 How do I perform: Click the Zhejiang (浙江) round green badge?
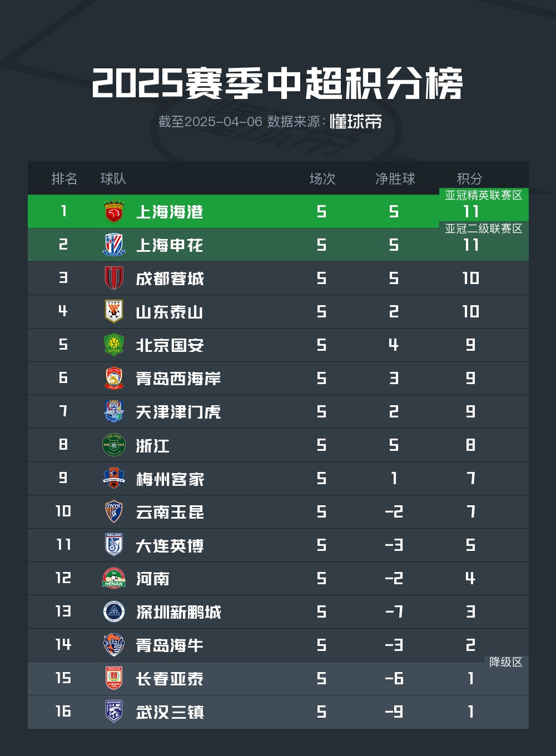[x=114, y=445]
